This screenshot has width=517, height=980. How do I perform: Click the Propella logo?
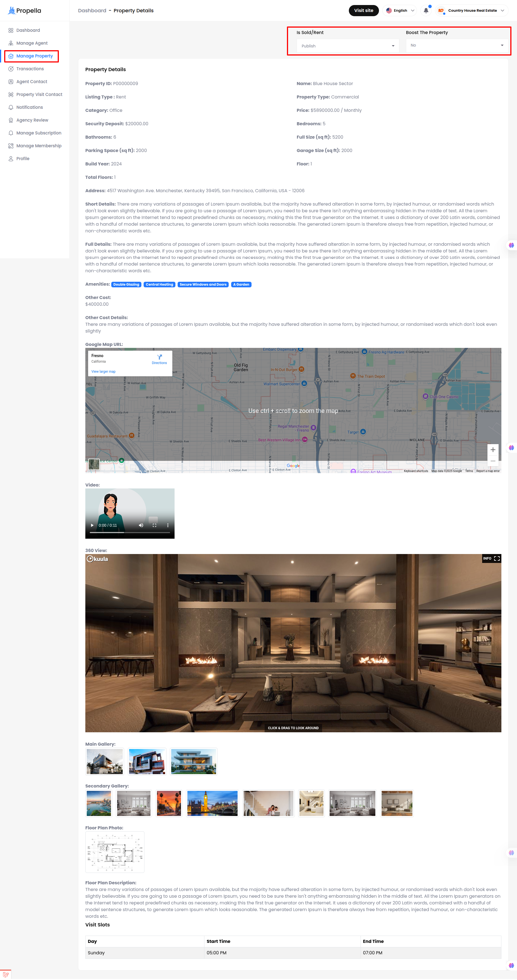[24, 11]
